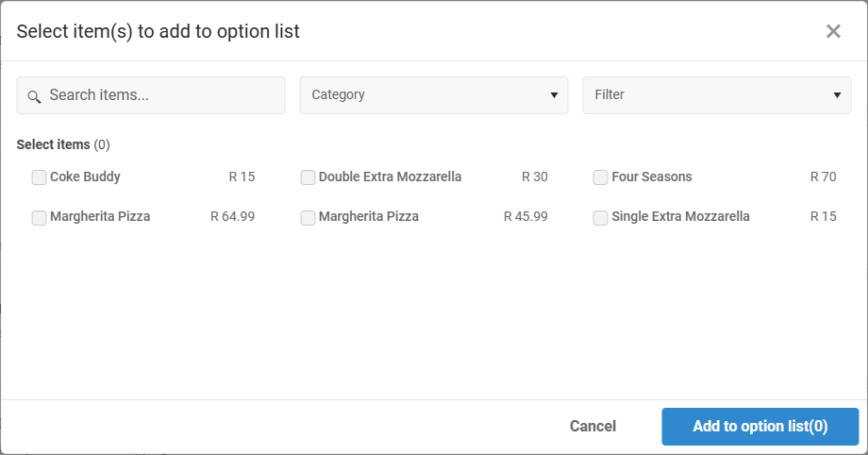Expand the Filter dropdown
Screen dimensions: 868x455
716,95
